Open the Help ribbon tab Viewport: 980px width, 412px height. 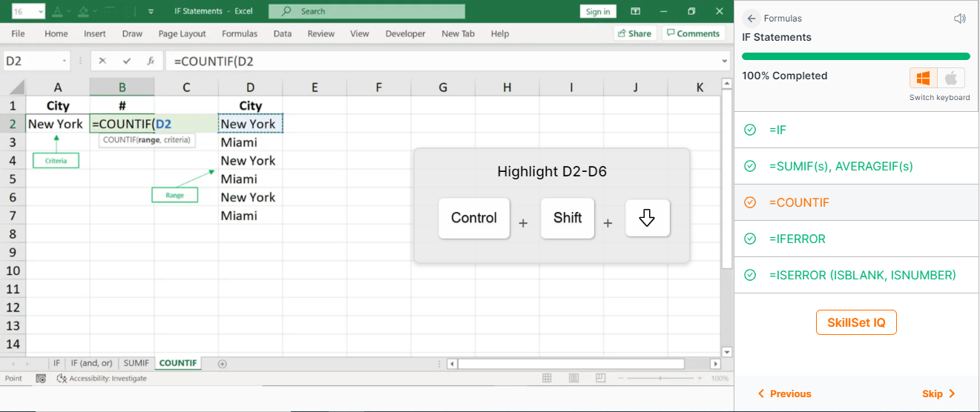coord(500,33)
